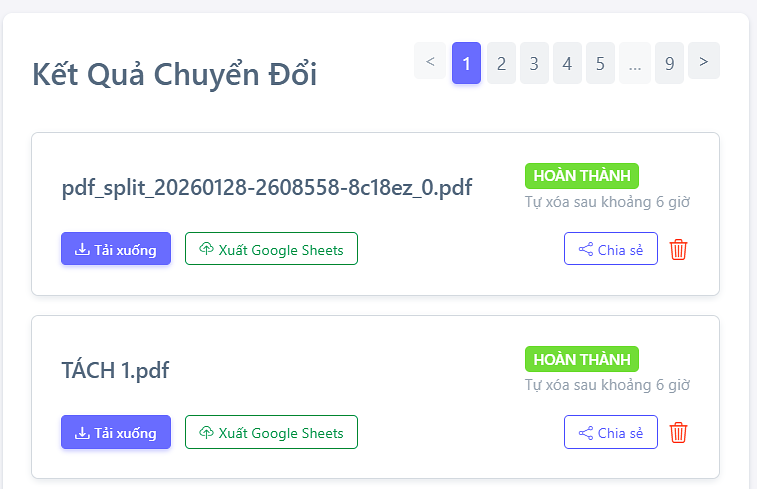
Task: Go to next results page arrow
Action: click(x=704, y=62)
